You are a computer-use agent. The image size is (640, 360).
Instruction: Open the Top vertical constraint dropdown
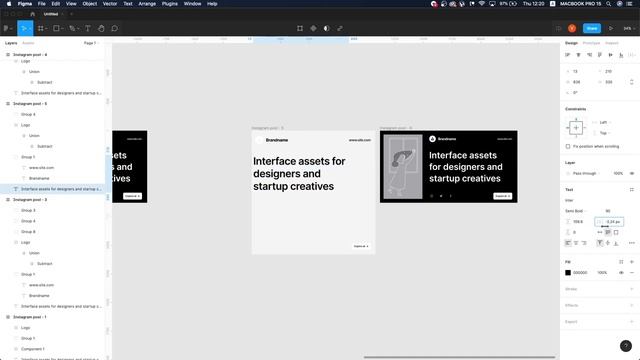coord(605,133)
